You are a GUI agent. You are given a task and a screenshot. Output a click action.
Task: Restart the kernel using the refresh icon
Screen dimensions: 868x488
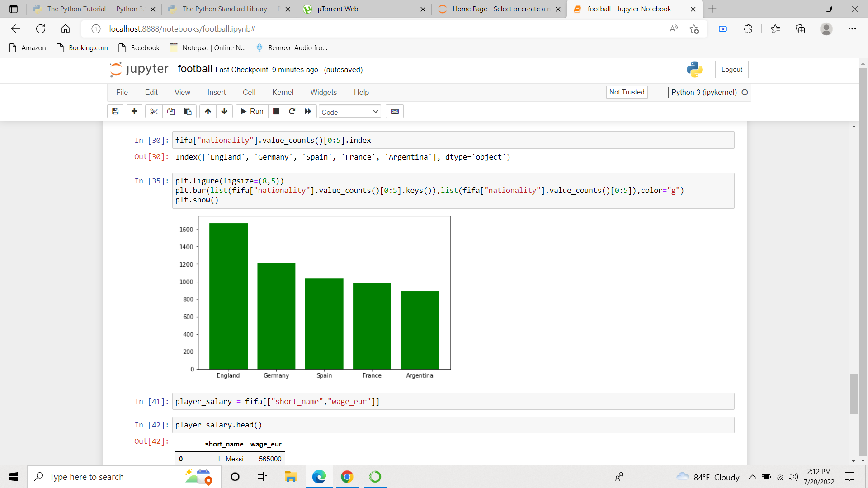pyautogui.click(x=292, y=111)
